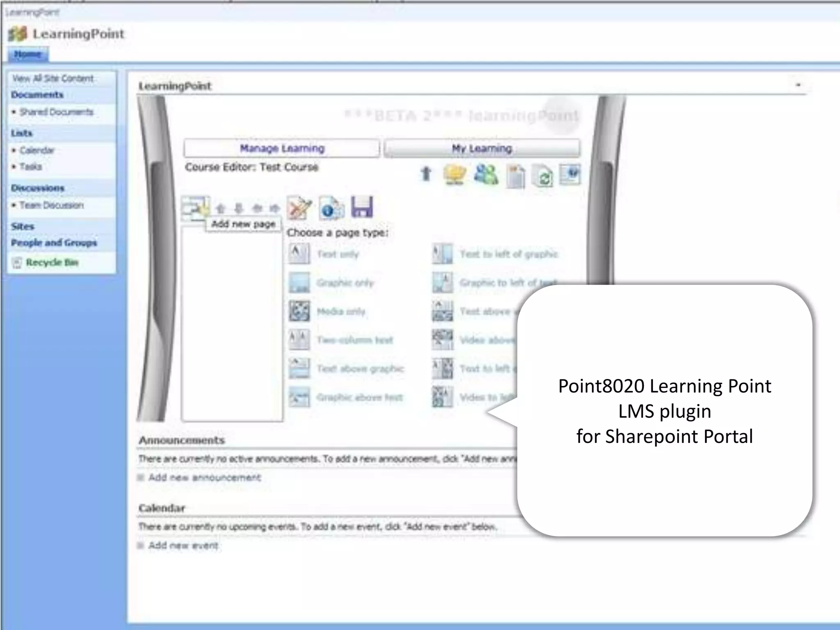840x630 pixels.
Task: Click the yellow trophy icon
Action: [454, 174]
